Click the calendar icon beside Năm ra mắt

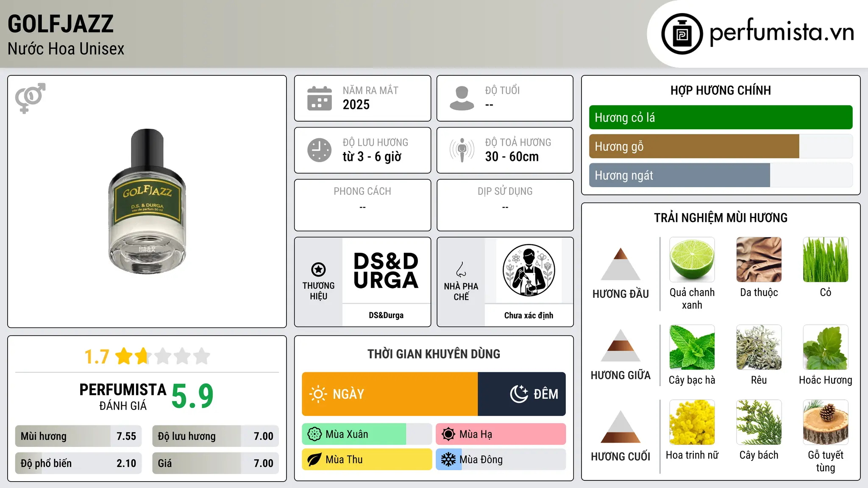pos(320,98)
